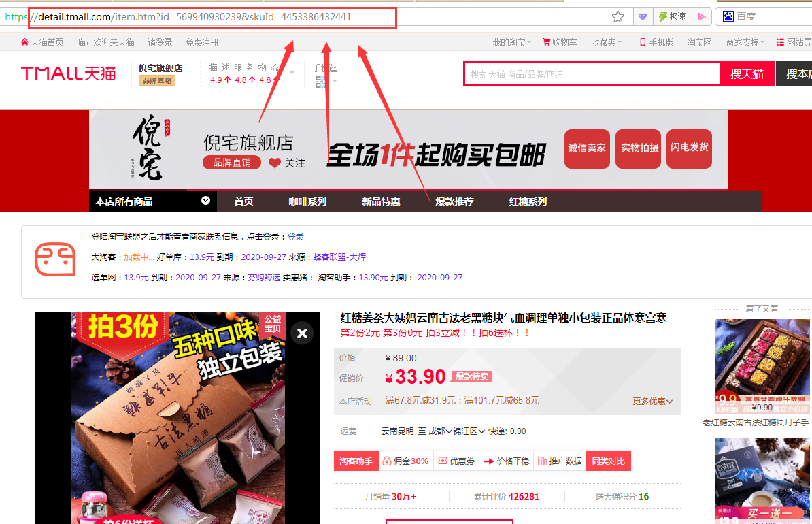Open the 同类对比 comparison button
The width and height of the screenshot is (812, 524).
(x=608, y=461)
